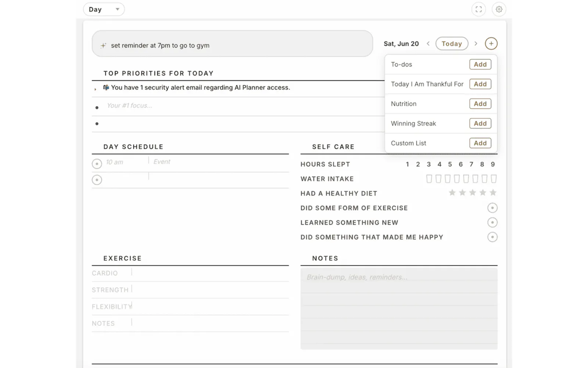Image resolution: width=588 pixels, height=368 pixels.
Task: Click the Flexibility exercise field
Action: tap(211, 307)
